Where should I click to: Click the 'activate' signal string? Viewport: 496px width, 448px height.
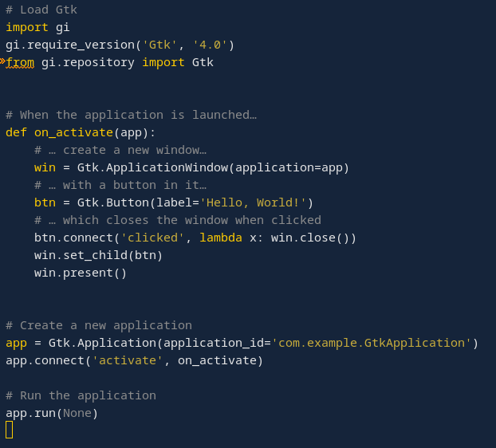128,360
